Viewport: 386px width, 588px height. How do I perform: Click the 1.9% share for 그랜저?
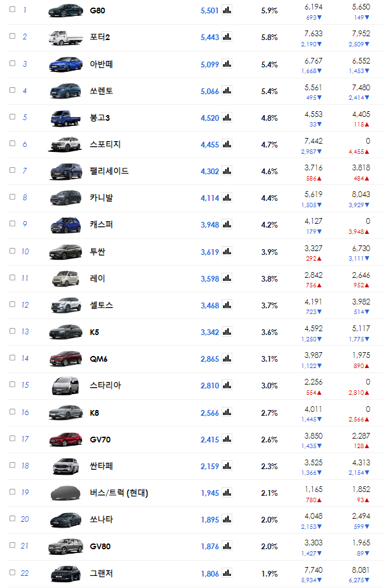[x=269, y=574]
